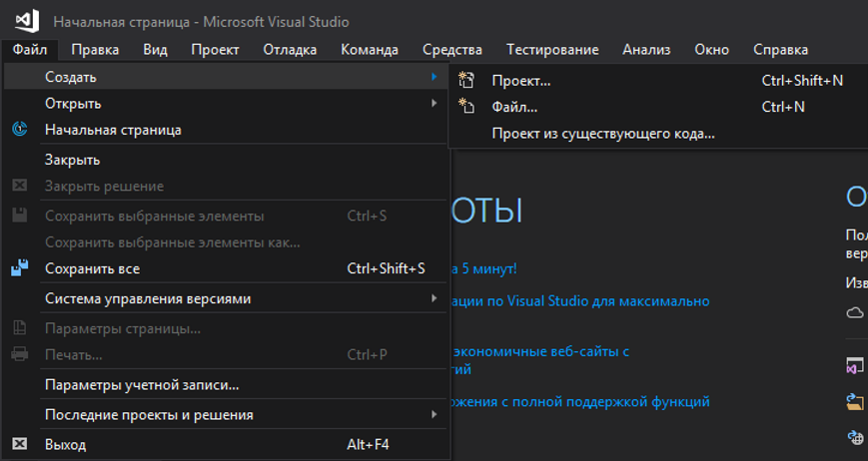Open the Тестирование menu
This screenshot has width=868, height=461.
pos(552,49)
